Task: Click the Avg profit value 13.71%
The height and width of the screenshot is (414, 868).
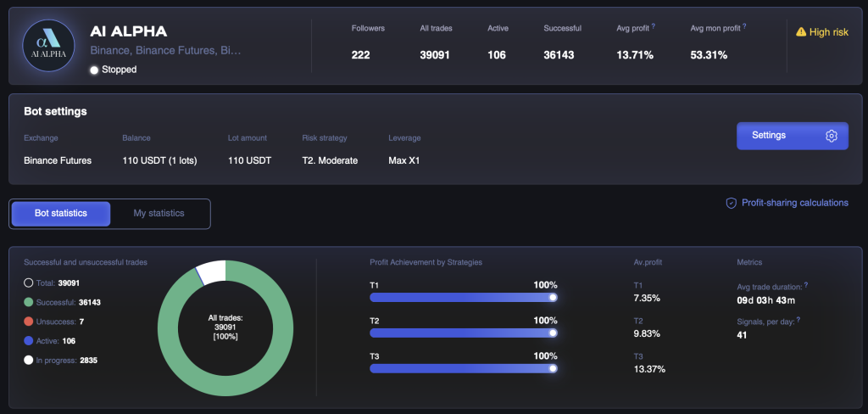Action: 635,55
